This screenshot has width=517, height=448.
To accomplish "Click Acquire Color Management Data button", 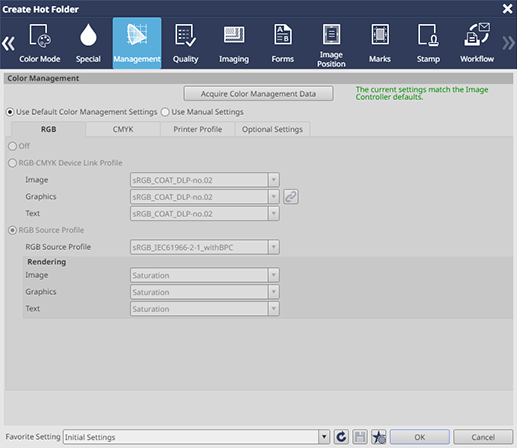I will [x=258, y=94].
